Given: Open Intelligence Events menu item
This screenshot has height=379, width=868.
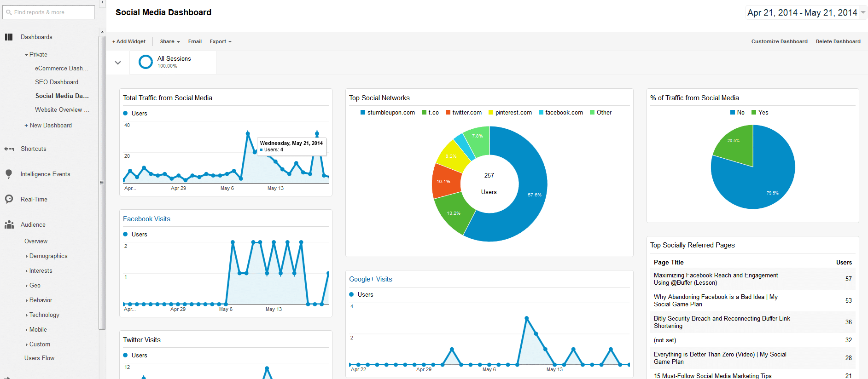Looking at the screenshot, I should (45, 174).
